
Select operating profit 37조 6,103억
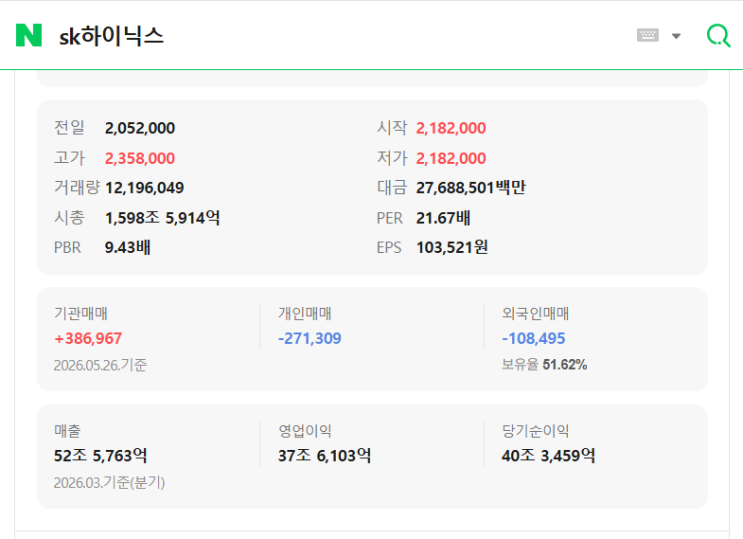[x=325, y=456]
